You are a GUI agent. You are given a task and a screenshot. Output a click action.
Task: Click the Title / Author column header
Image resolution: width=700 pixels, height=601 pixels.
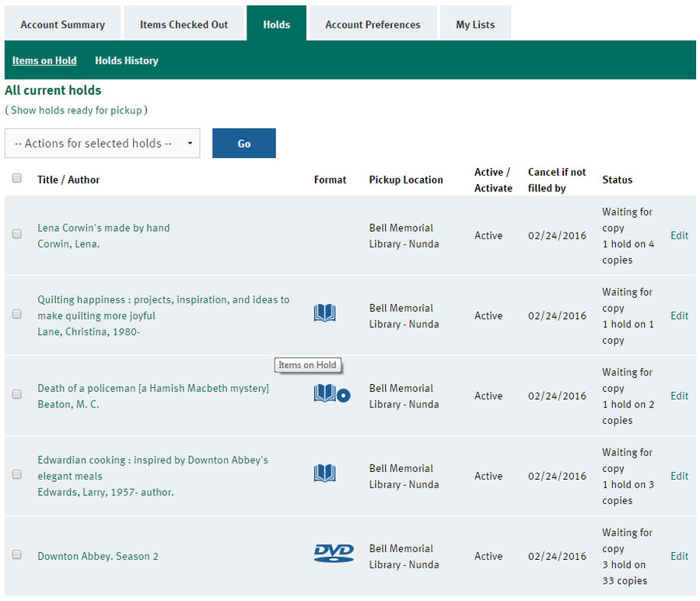pos(68,180)
